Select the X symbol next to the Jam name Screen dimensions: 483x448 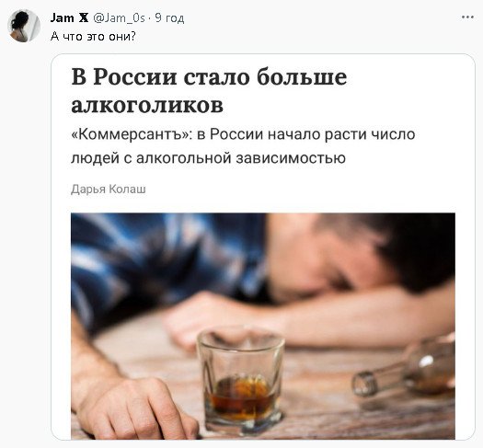pyautogui.click(x=83, y=18)
